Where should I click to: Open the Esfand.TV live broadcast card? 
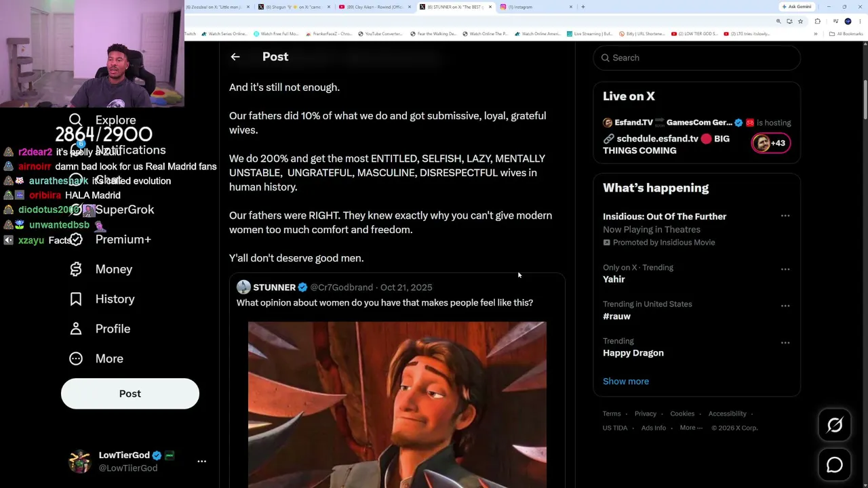tap(697, 136)
